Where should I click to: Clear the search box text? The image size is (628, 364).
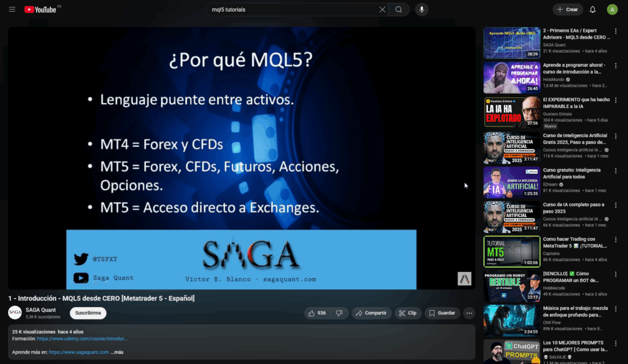click(382, 10)
